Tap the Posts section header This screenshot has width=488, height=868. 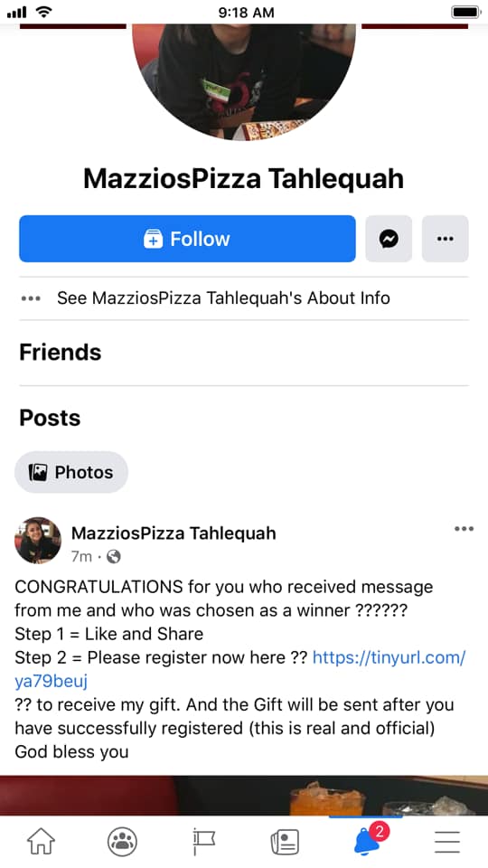tap(50, 418)
